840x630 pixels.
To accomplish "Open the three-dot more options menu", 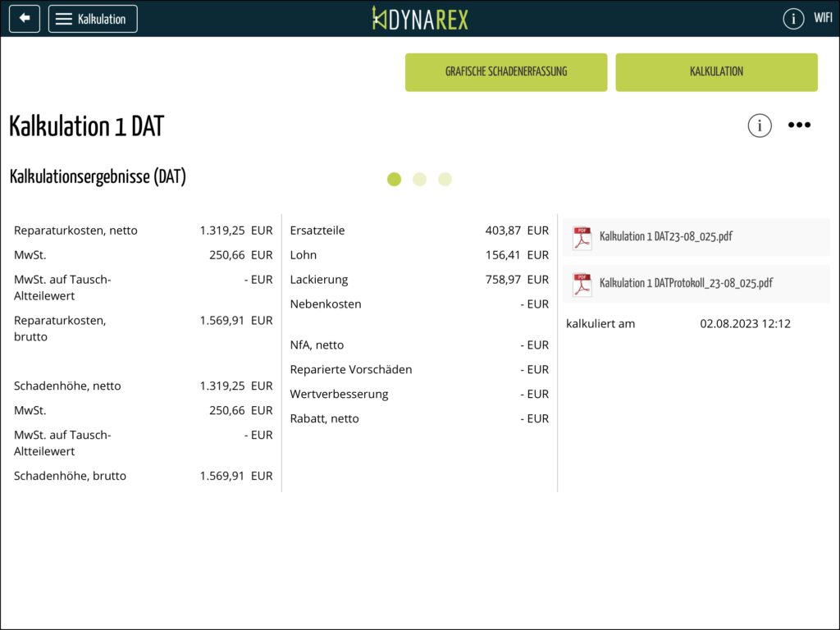I will (799, 126).
